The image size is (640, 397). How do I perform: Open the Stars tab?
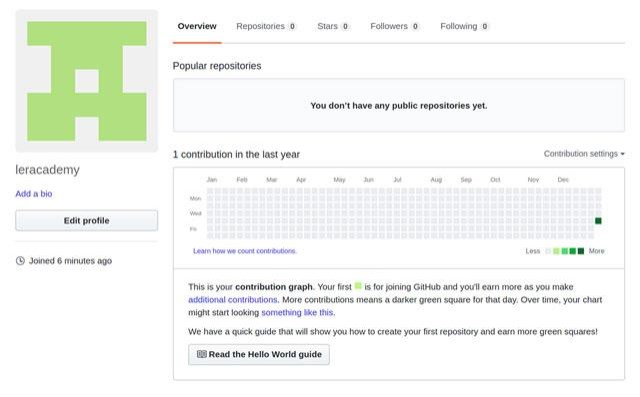click(333, 26)
